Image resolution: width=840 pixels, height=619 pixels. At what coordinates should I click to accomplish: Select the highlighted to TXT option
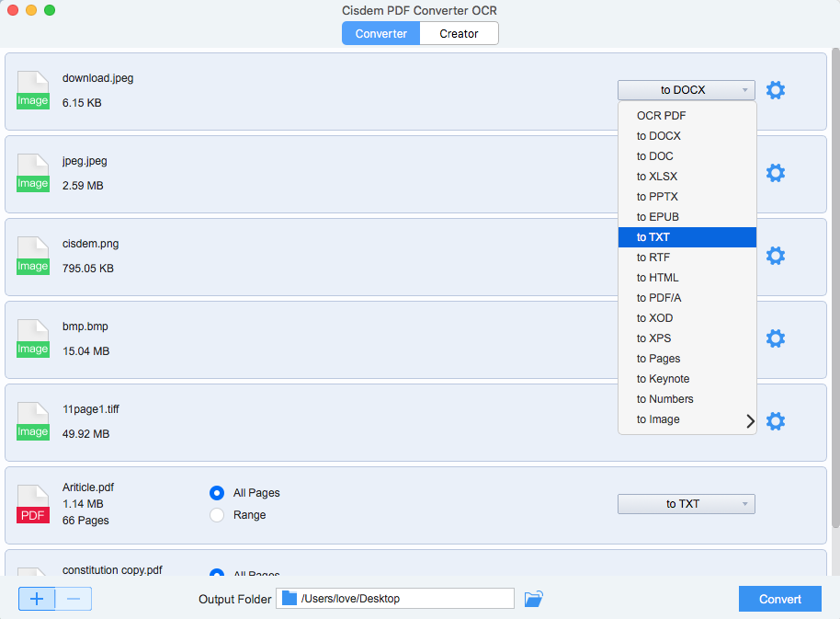pyautogui.click(x=687, y=237)
